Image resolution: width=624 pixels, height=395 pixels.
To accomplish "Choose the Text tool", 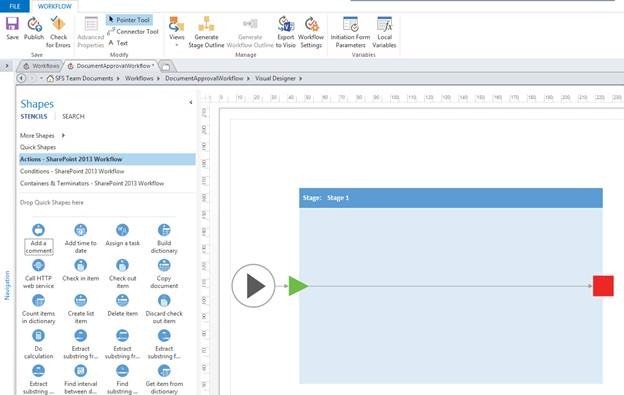I will pos(118,43).
